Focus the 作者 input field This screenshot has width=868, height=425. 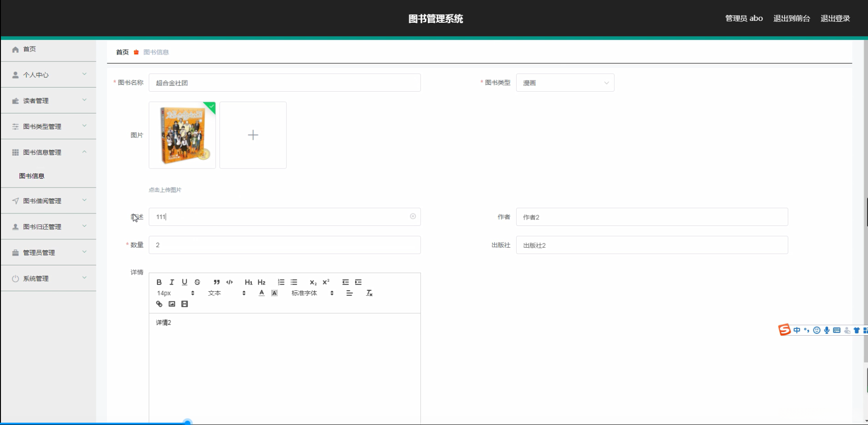click(x=652, y=217)
